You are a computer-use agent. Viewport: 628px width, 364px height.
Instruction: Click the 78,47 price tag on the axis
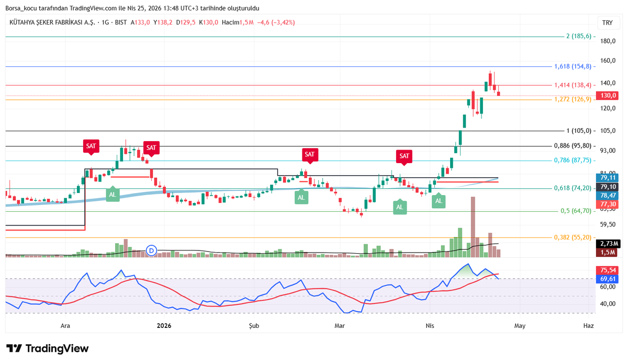point(608,195)
